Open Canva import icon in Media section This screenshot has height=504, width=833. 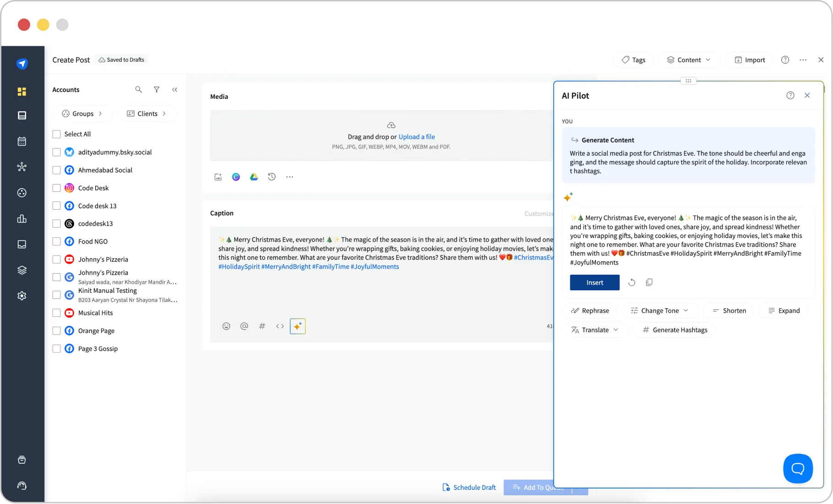[236, 177]
